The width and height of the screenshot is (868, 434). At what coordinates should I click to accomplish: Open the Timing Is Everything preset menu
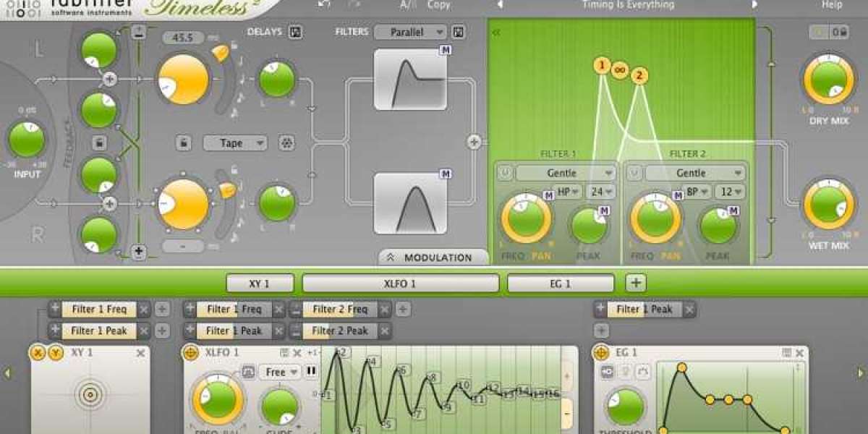(x=627, y=4)
